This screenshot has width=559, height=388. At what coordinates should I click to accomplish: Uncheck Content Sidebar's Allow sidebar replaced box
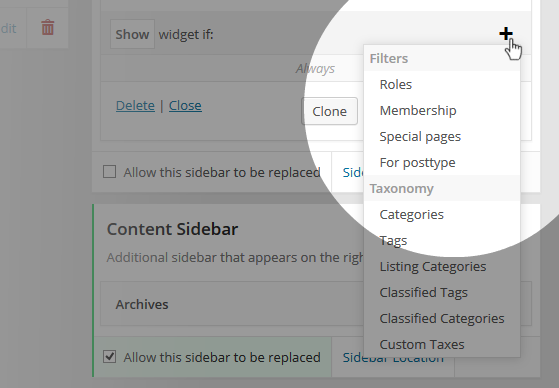pos(109,357)
